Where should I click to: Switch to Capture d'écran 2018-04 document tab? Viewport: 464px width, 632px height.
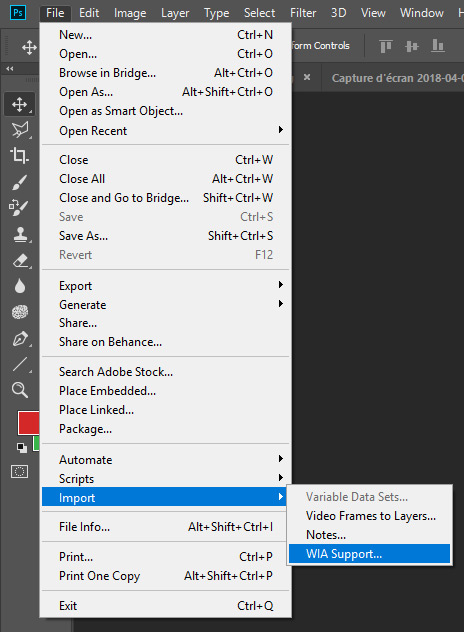[x=397, y=78]
